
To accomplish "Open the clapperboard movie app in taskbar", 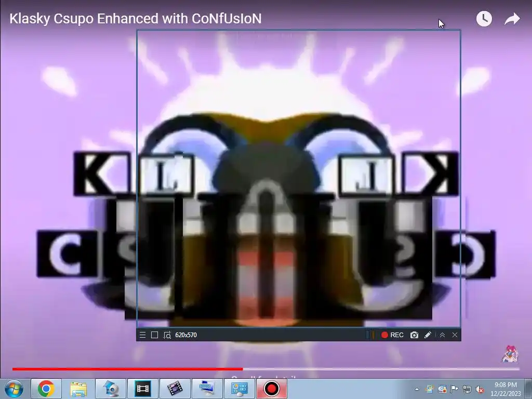I will 175,389.
